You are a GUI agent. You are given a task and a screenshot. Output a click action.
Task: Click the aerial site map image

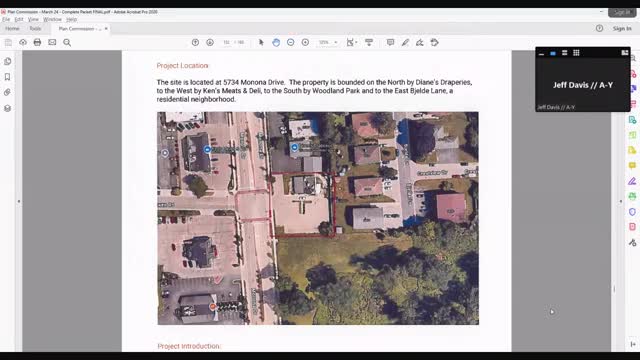pyautogui.click(x=318, y=218)
